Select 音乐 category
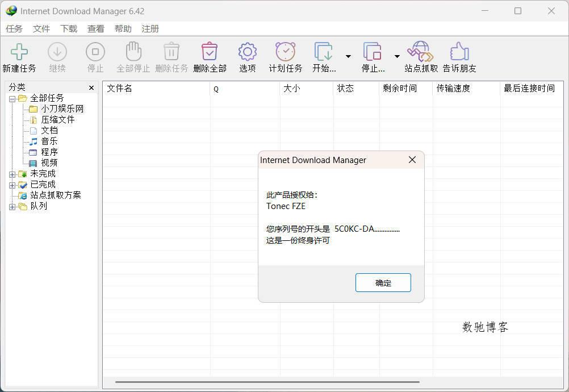 49,141
